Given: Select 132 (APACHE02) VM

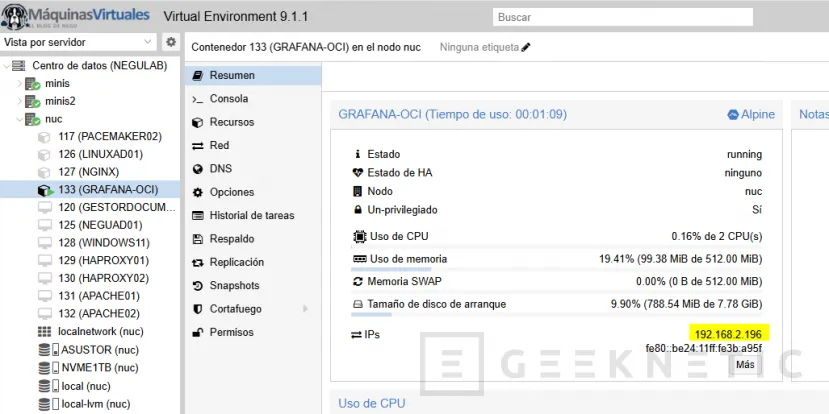Looking at the screenshot, I should [99, 314].
